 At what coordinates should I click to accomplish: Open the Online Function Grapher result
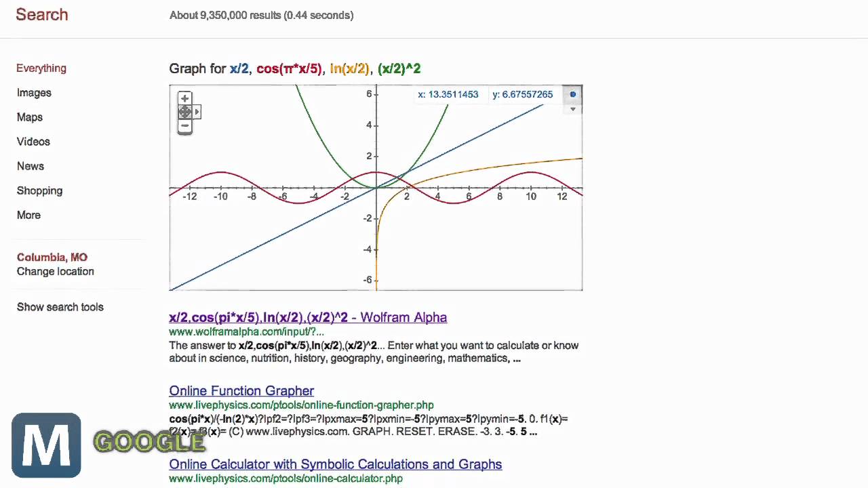241,391
